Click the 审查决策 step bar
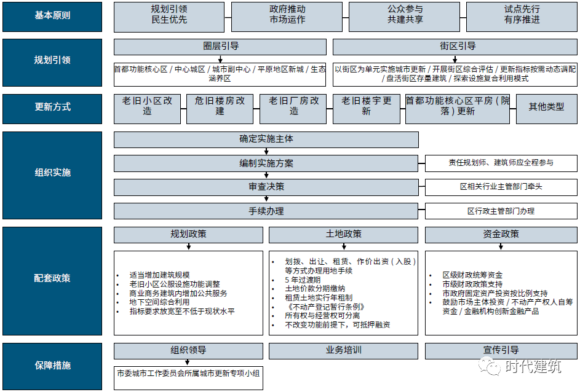This screenshot has height=392, width=580. tap(266, 187)
